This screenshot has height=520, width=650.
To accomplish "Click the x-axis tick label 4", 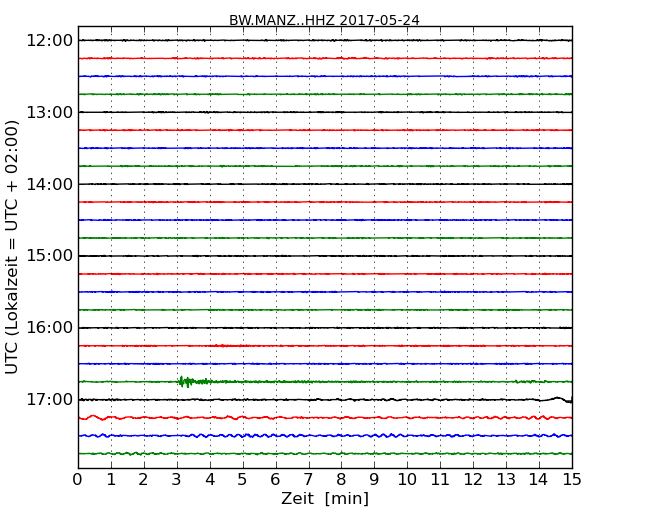I will click(x=210, y=479).
